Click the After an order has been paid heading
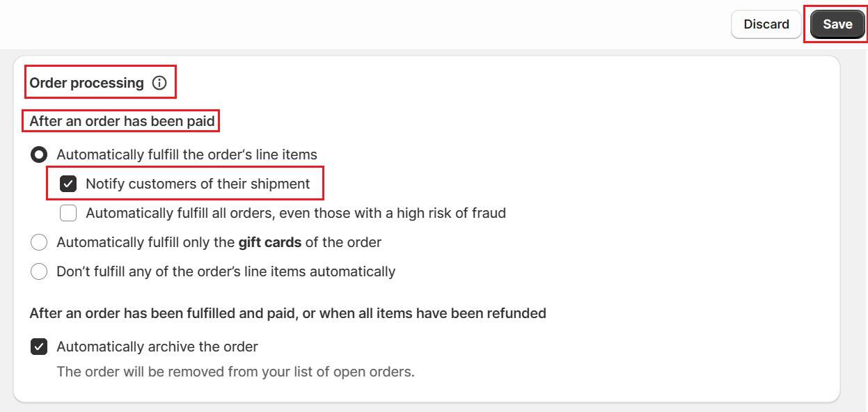868x412 pixels. click(x=121, y=120)
